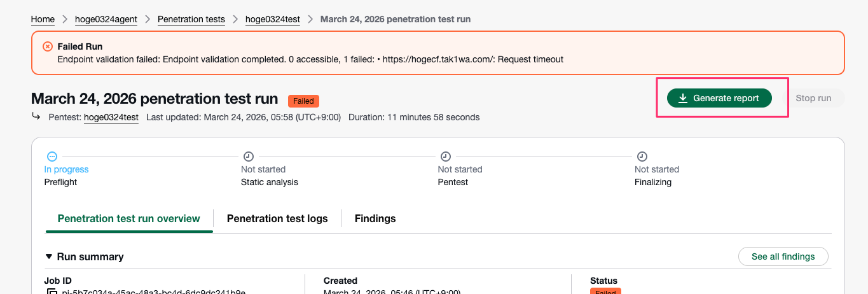Click the Failed Run error icon

pyautogui.click(x=48, y=46)
